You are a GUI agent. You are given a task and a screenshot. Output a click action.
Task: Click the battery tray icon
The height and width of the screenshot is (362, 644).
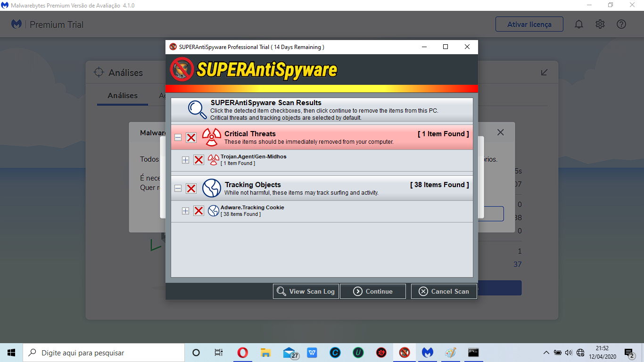click(x=558, y=353)
